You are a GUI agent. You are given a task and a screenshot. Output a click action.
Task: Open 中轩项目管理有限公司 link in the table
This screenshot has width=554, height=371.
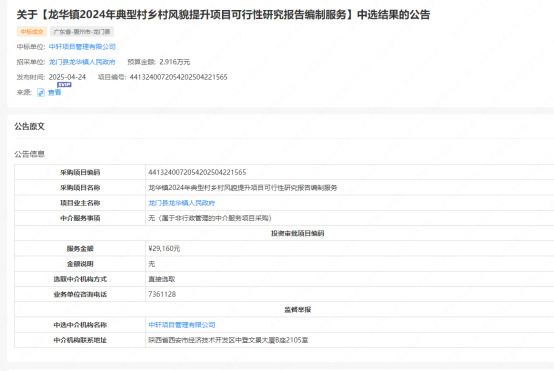click(182, 325)
